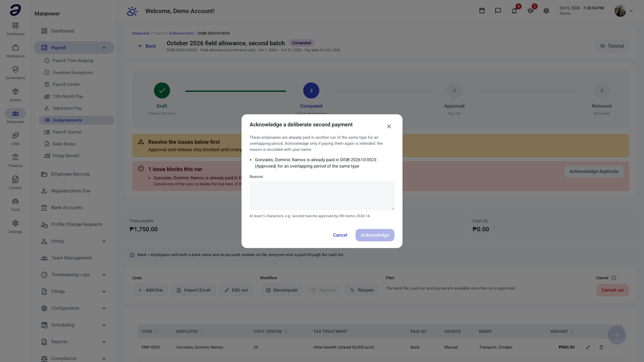
Task: Click Cancel run button
Action: (612, 290)
